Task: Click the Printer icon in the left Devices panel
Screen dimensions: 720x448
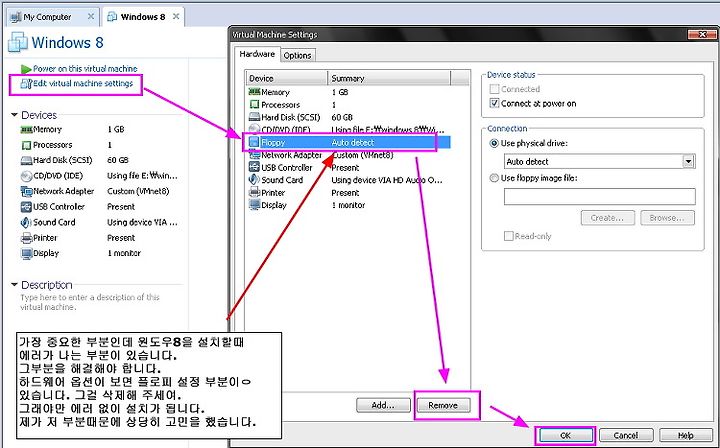Action: [x=26, y=238]
